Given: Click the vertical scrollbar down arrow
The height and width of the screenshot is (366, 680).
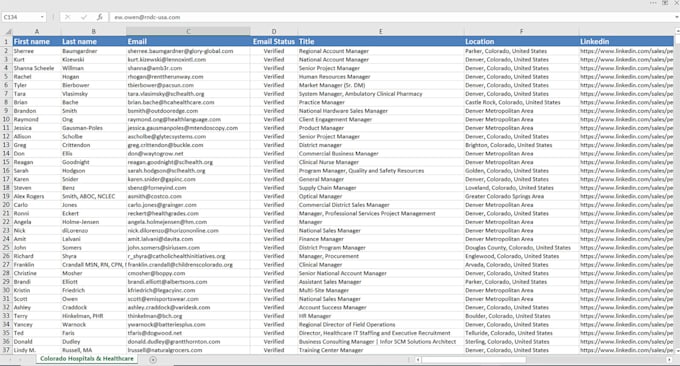Looking at the screenshot, I should (677, 350).
